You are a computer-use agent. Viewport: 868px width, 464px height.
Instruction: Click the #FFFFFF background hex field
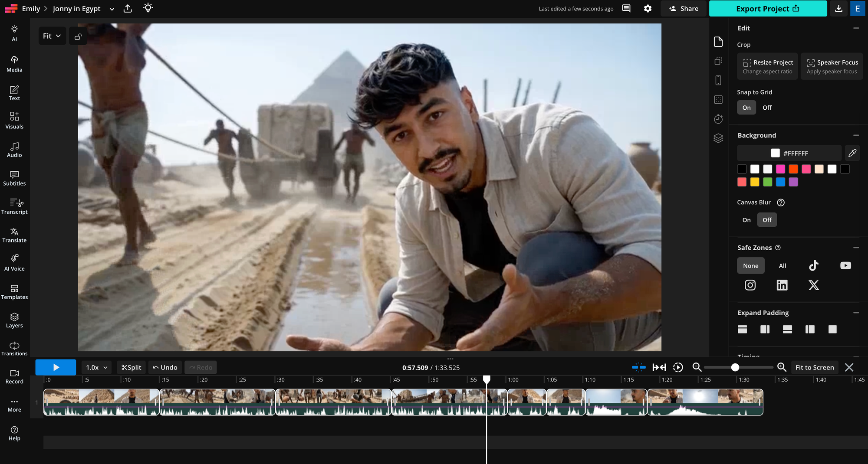click(789, 153)
